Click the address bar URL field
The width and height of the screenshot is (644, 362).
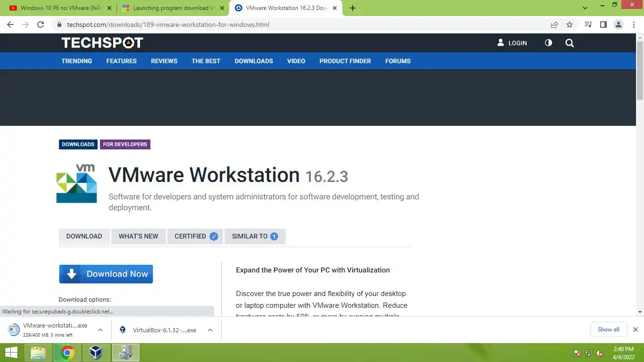point(302,25)
